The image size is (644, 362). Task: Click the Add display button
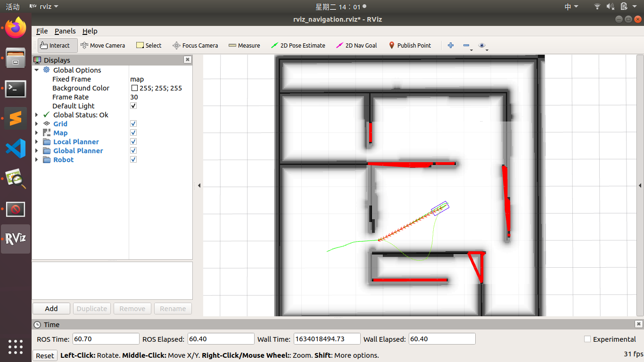pyautogui.click(x=51, y=308)
